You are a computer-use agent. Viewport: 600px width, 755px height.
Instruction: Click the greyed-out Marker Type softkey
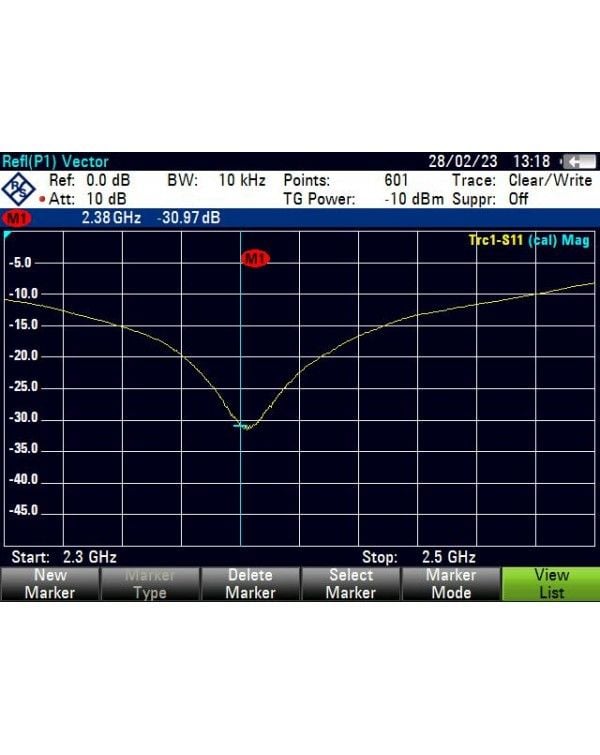point(150,584)
